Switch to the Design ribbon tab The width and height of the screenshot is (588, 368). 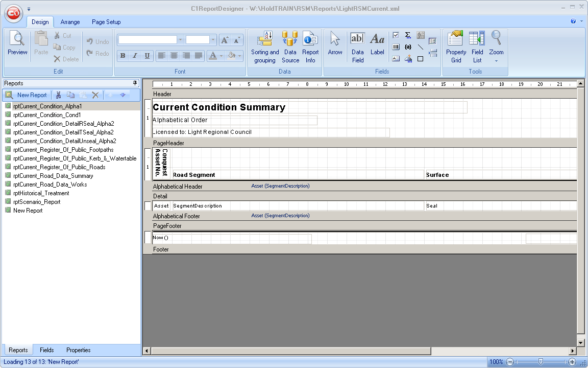click(40, 22)
